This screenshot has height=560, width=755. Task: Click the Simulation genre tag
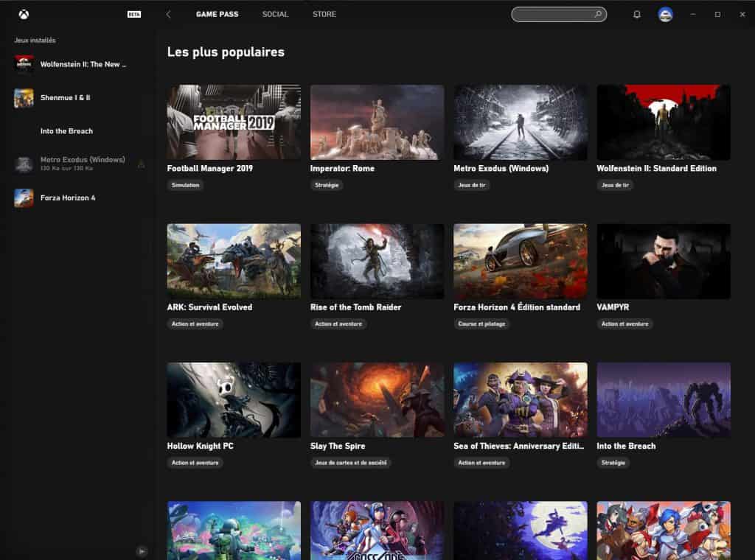[x=185, y=185]
